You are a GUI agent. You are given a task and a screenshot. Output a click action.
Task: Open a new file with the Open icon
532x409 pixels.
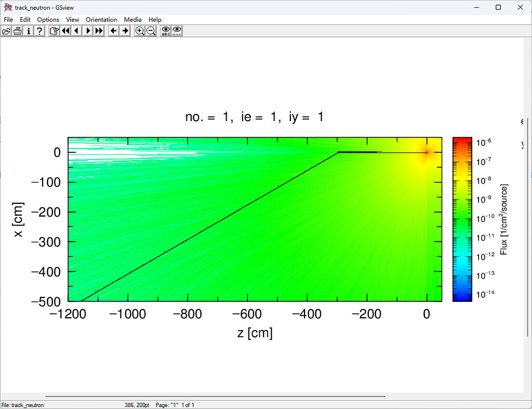[6, 31]
